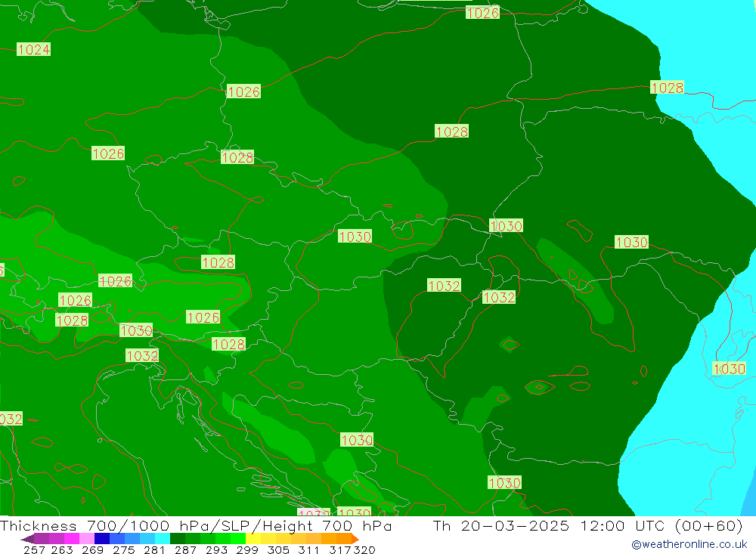756x554 pixels.
Task: Click the dark purple left arrow of legend
Action: pyautogui.click(x=27, y=539)
